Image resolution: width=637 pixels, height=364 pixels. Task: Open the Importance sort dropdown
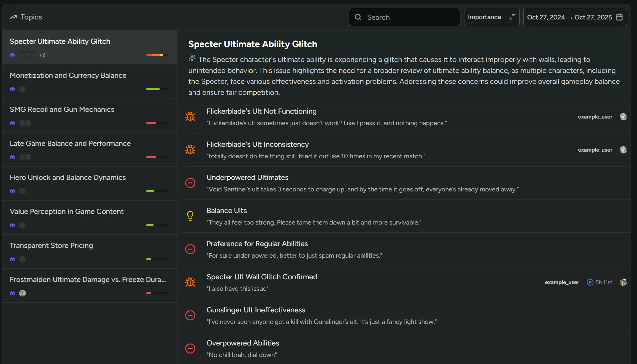coord(484,17)
